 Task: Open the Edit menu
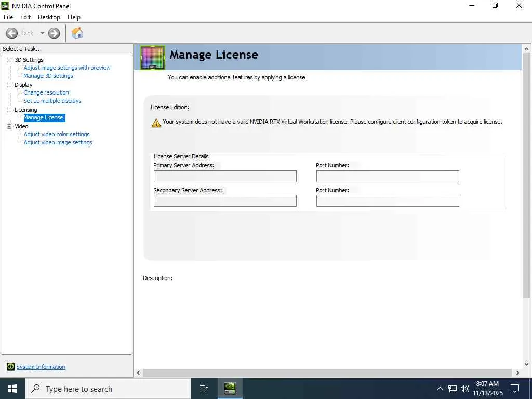click(25, 17)
